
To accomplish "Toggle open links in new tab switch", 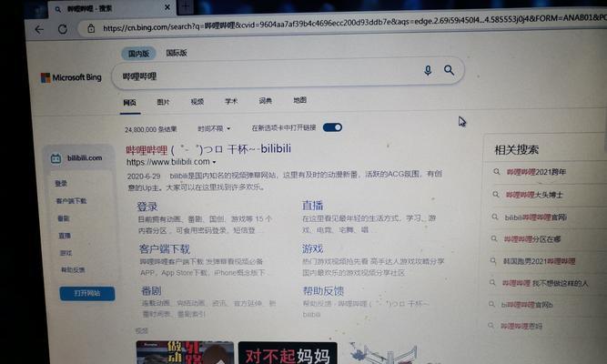I will (x=332, y=127).
